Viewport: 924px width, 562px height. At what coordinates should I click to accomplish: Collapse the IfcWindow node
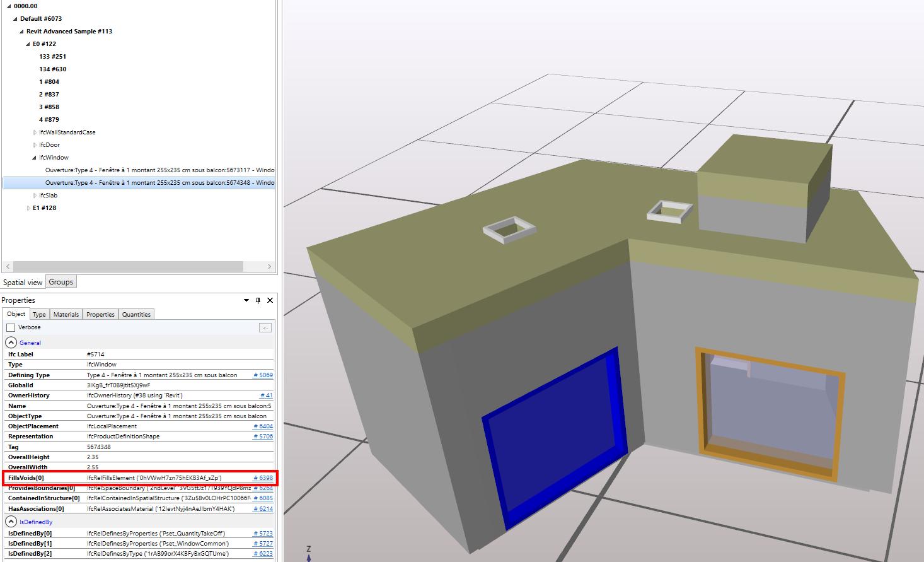point(34,158)
